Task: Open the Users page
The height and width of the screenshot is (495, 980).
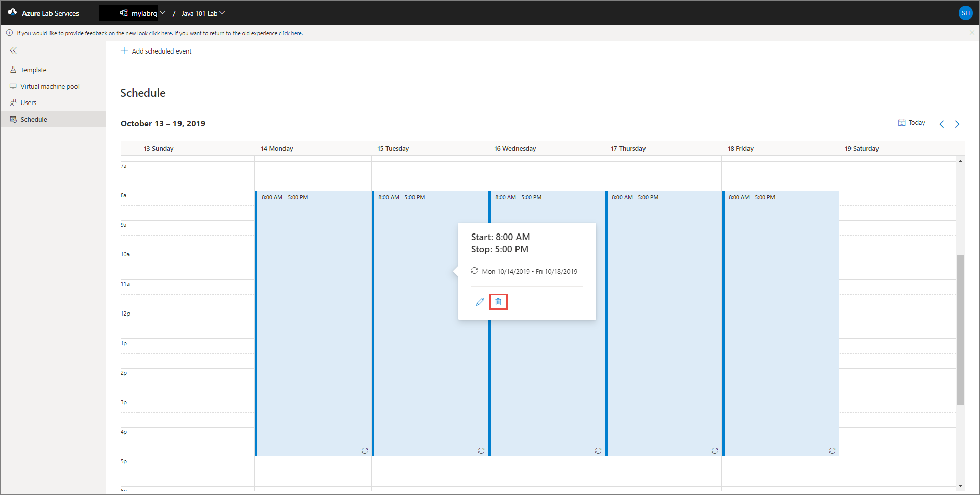Action: coord(29,102)
